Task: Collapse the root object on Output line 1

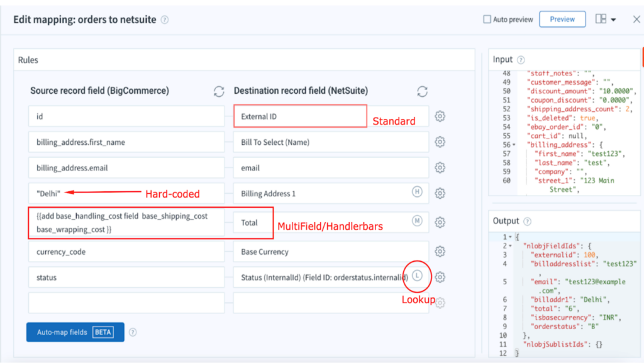Action: (510, 237)
